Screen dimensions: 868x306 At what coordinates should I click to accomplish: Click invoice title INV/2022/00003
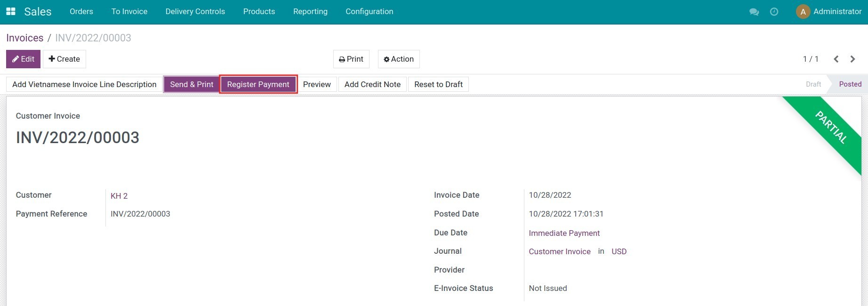click(78, 137)
